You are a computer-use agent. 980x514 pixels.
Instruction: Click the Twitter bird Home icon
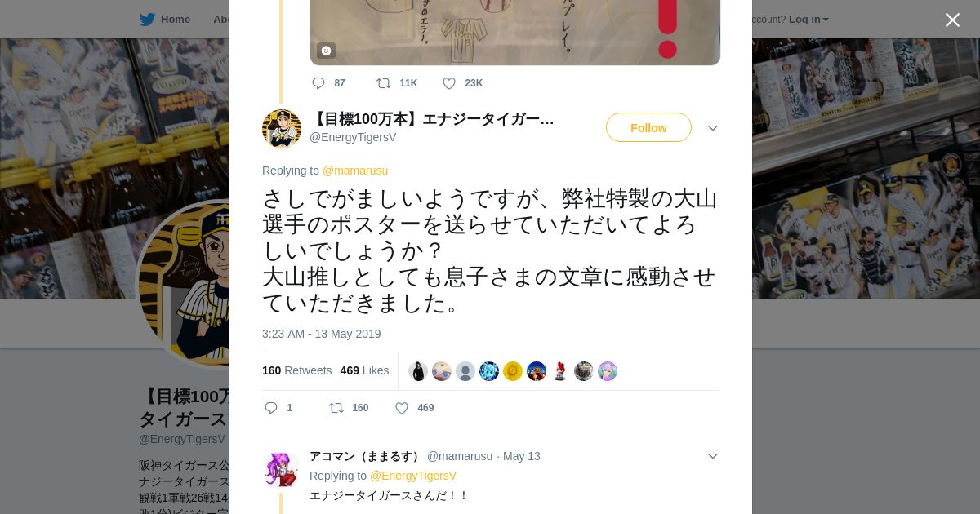[147, 20]
